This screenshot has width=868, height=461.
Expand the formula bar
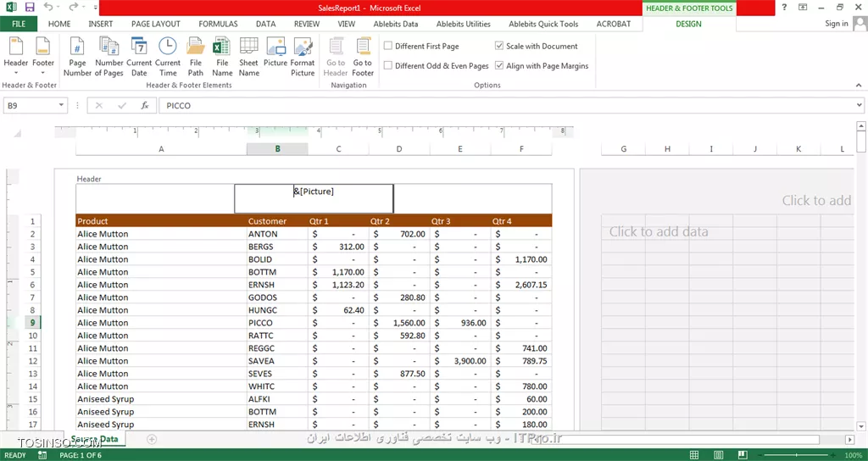(860, 105)
